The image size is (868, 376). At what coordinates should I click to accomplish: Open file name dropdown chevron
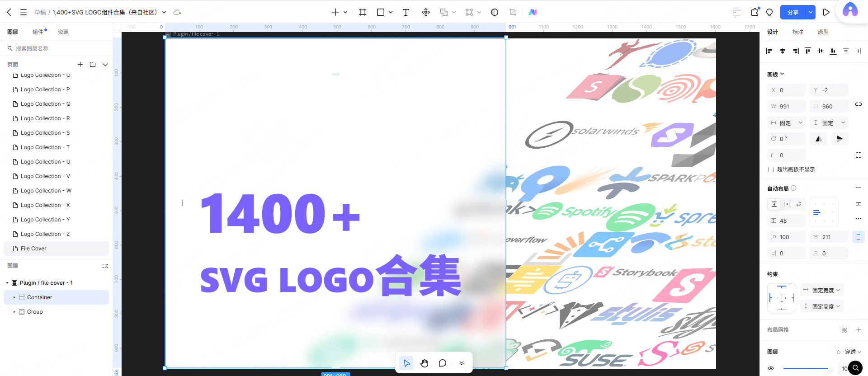(164, 12)
